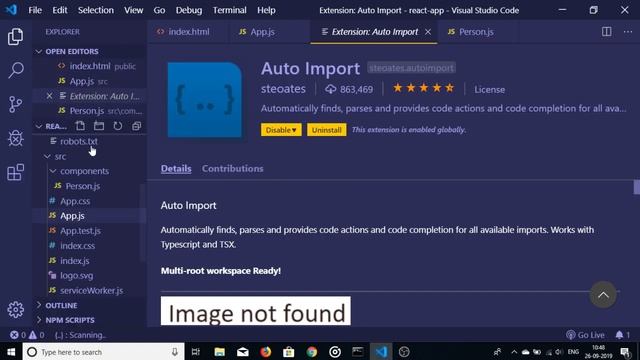
Task: Click the star rating of the extension
Action: [424, 88]
